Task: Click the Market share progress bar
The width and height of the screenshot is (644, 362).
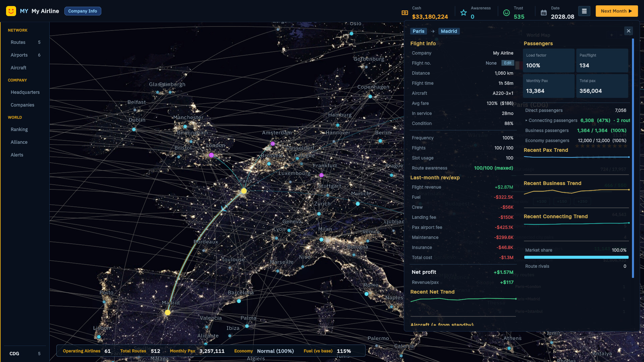Action: 576,257
